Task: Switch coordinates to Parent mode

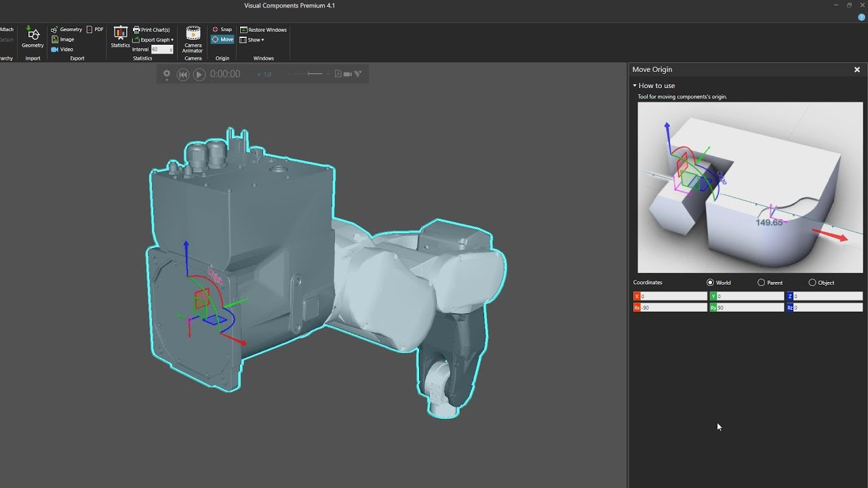Action: click(761, 283)
